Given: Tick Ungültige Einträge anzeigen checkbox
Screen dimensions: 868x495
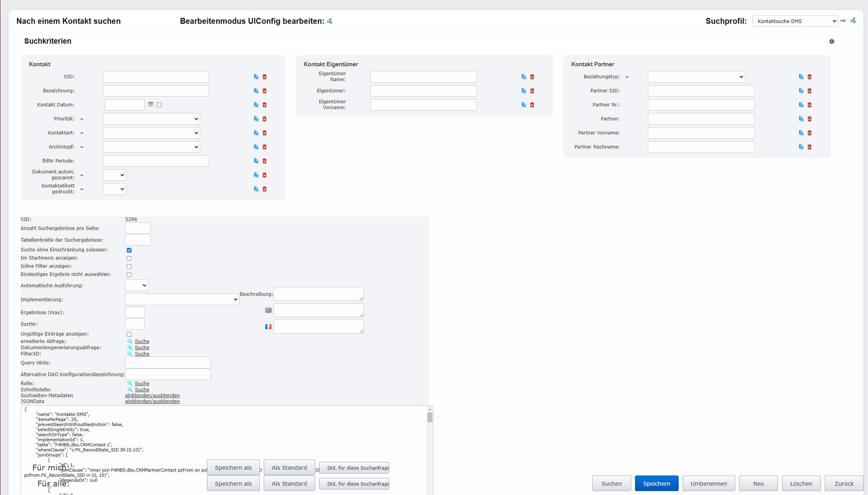Looking at the screenshot, I should (x=129, y=334).
